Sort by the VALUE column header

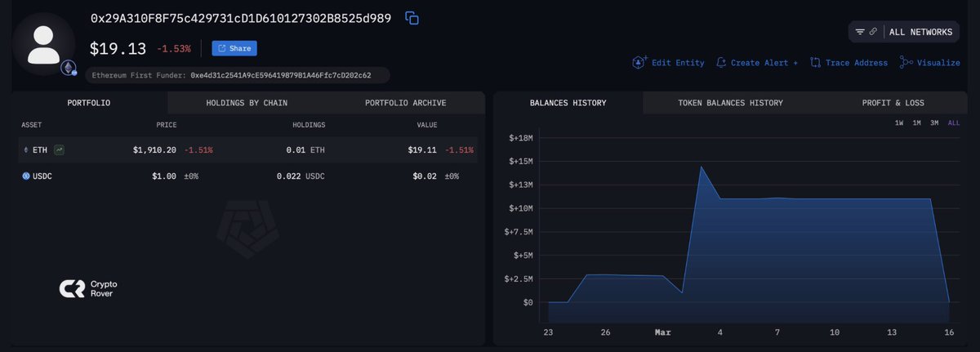click(x=427, y=125)
